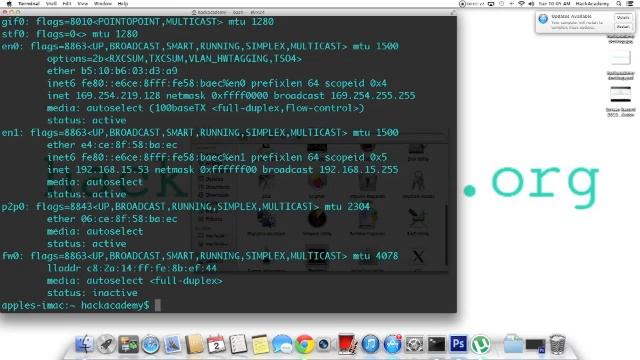The image size is (640, 360).
Task: Open the Calendar icon in dock
Action: coord(216,344)
